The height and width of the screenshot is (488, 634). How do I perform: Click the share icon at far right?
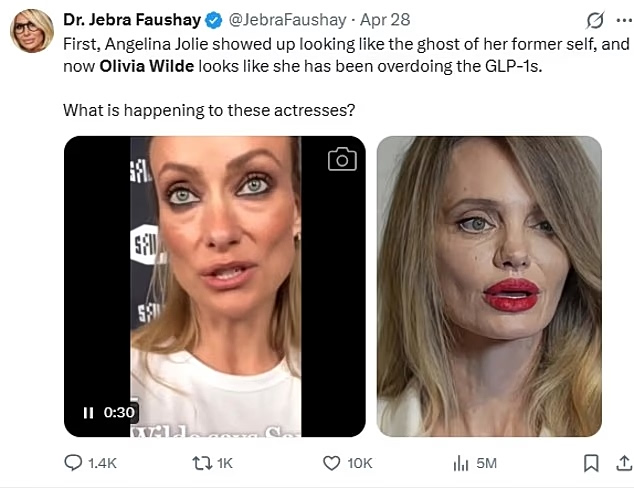click(620, 462)
